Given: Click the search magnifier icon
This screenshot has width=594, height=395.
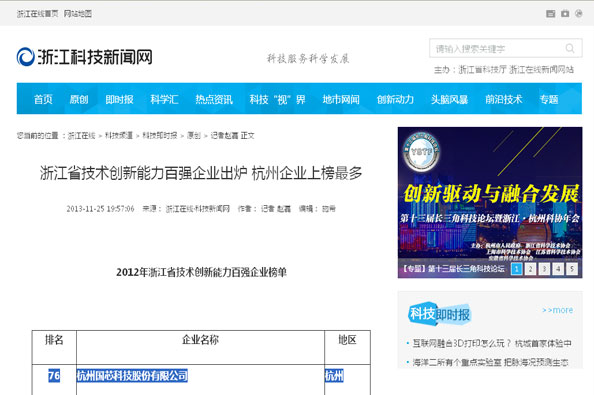Looking at the screenshot, I should (x=569, y=48).
